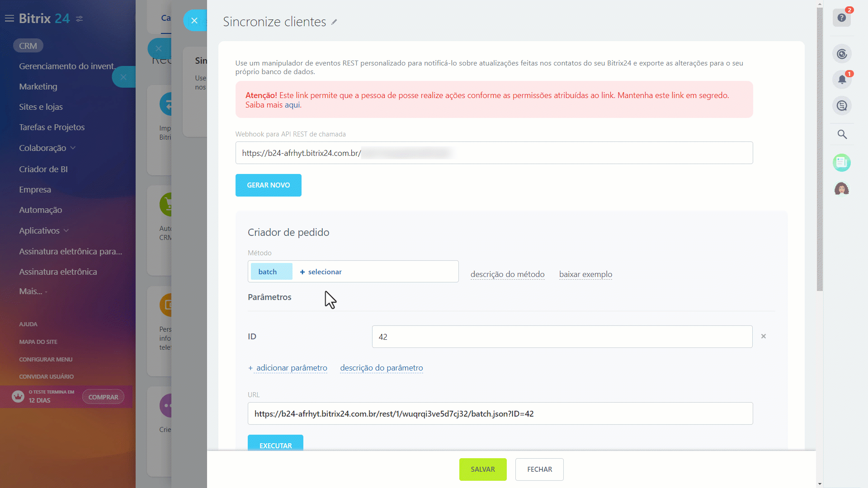Click the search icon in the right sidebar
Screen dimensions: 868x488
pos(842,134)
